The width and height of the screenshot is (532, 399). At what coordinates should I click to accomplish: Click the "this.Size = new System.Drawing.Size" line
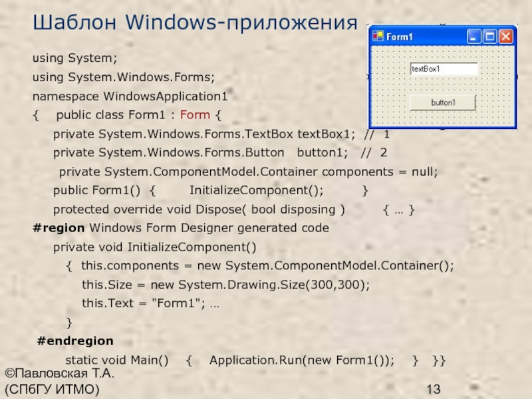pos(225,285)
